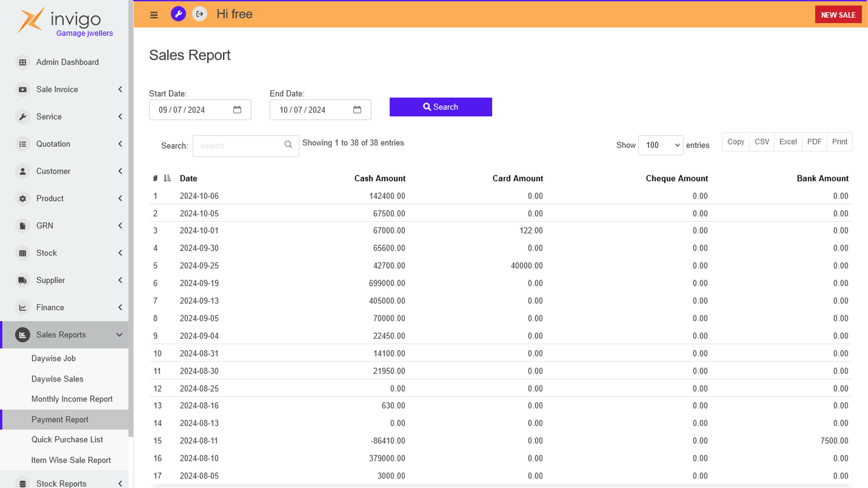Click the purple wrench icon in header
The image size is (868, 488).
178,14
